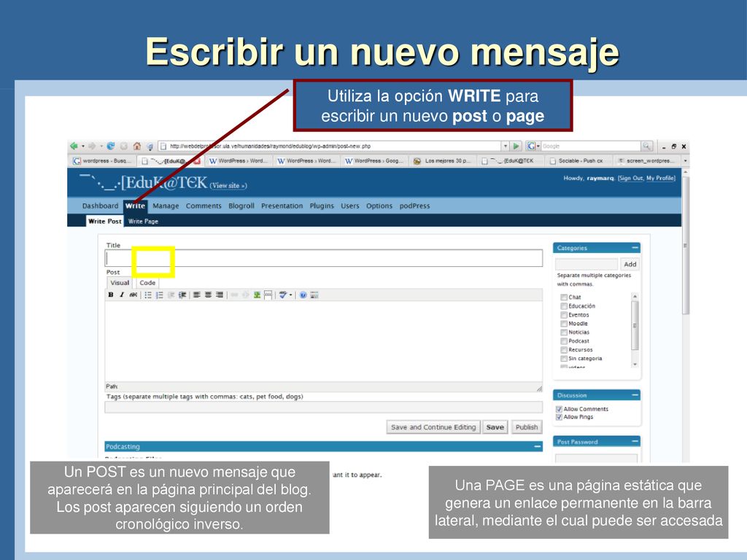Click the View site link
The height and width of the screenshot is (560, 747).
click(x=228, y=186)
